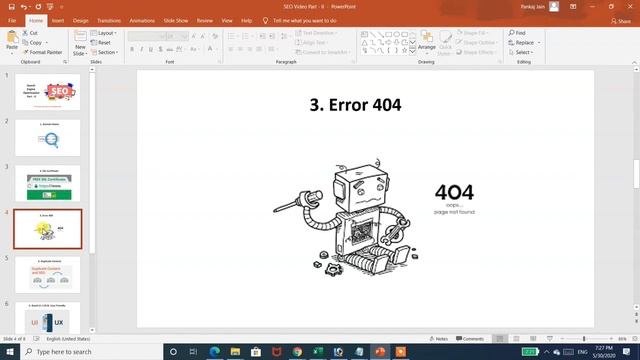Switch to the Design tab
This screenshot has height=360, width=640.
(x=80, y=20)
